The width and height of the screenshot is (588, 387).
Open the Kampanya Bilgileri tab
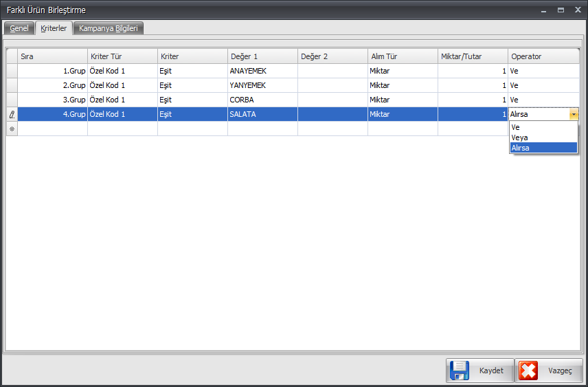[x=109, y=28]
